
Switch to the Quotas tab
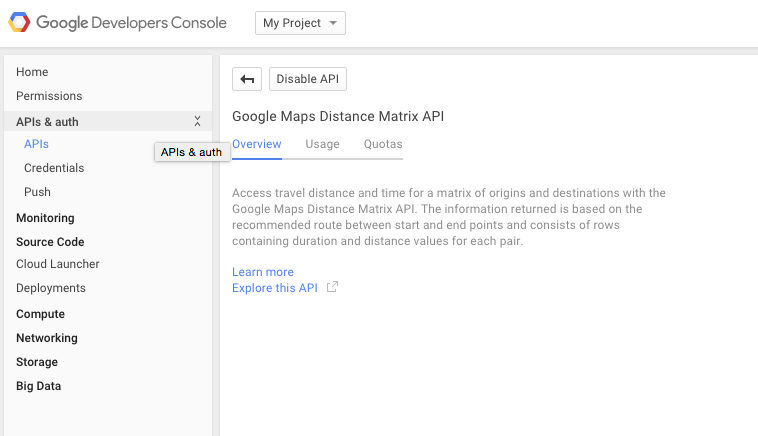(x=383, y=144)
